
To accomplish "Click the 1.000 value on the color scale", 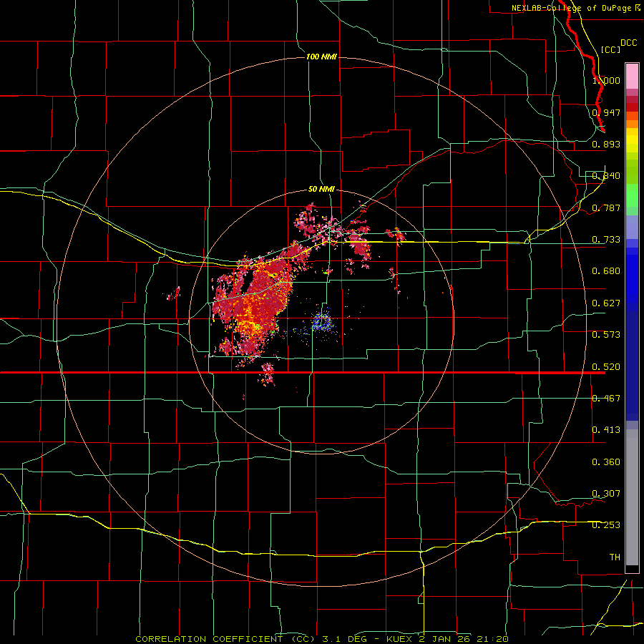I will pyautogui.click(x=606, y=80).
